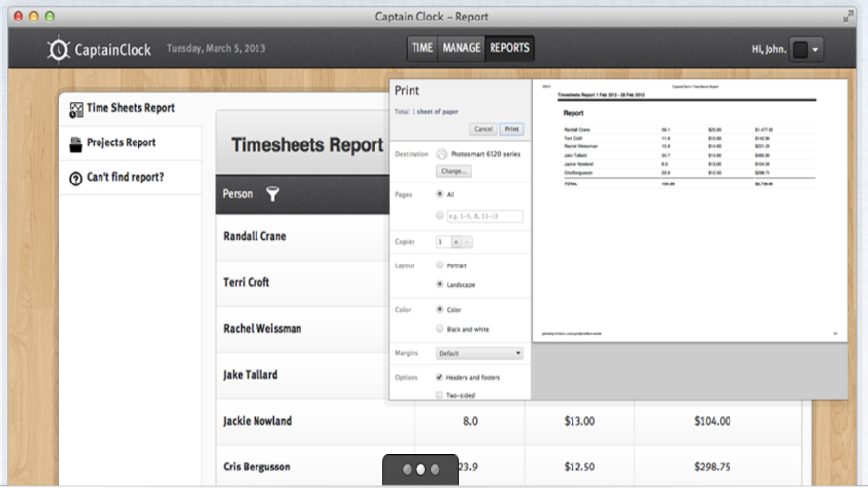Open the Margins Default dropdown

click(480, 353)
